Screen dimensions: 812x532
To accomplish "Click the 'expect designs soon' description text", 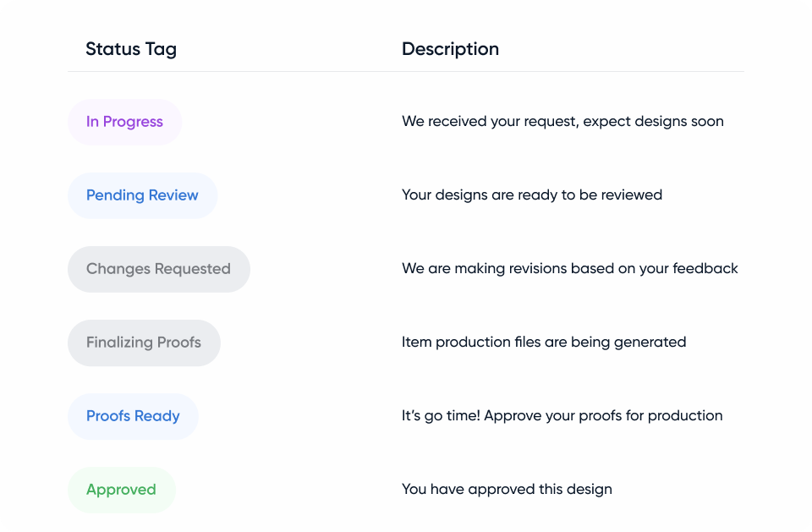I will (562, 122).
